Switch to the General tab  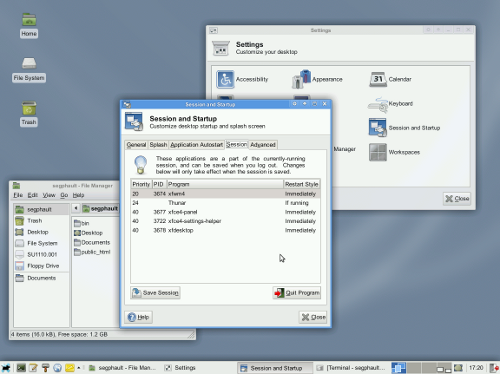pyautogui.click(x=136, y=145)
